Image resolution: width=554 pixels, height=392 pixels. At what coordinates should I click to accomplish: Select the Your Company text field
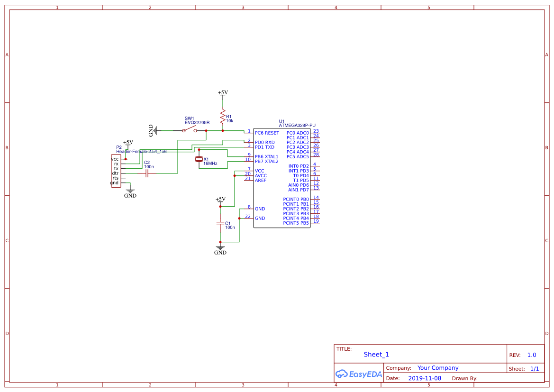[437, 368]
